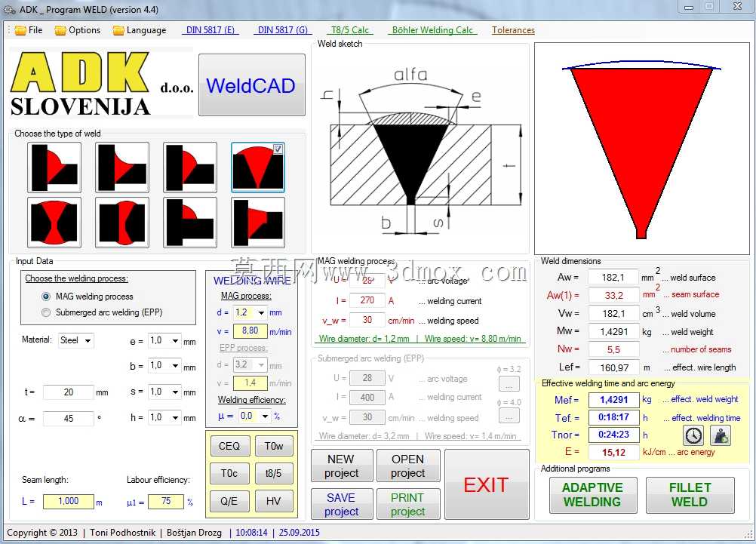The width and height of the screenshot is (756, 544).
Task: Open FILLET WELD program
Action: coord(690,495)
